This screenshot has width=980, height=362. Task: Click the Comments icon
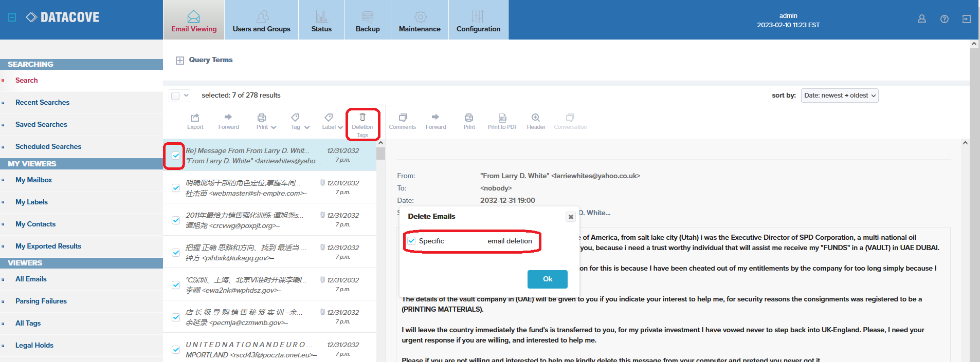coord(403,118)
